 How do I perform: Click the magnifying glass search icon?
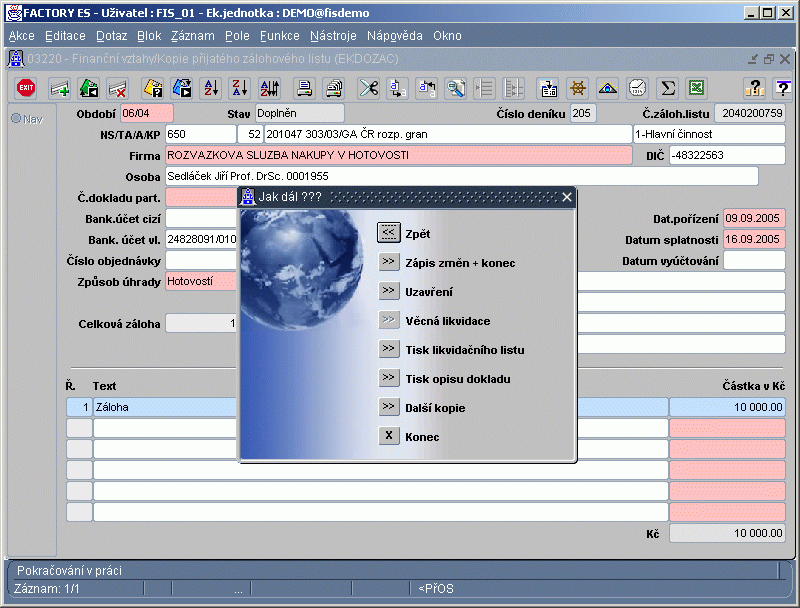coord(456,88)
